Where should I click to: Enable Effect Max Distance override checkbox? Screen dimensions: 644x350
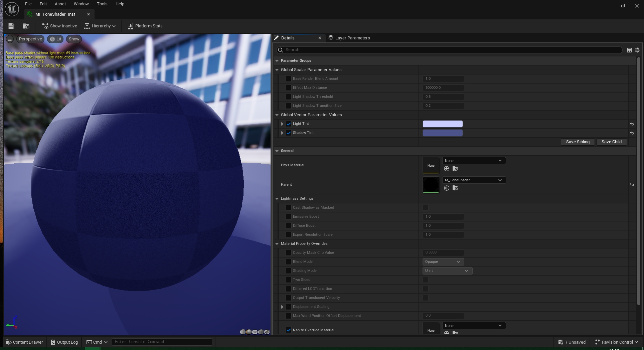point(289,88)
